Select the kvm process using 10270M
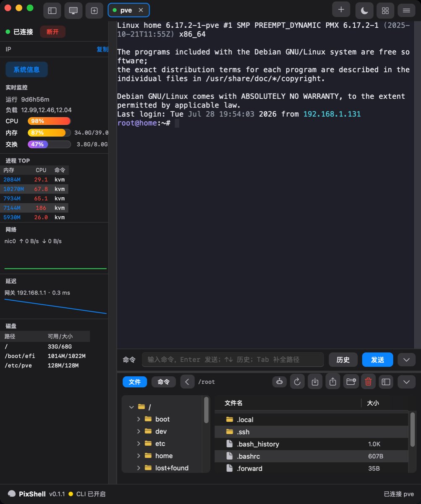Screen dimensions: 421x504 click(x=34, y=189)
